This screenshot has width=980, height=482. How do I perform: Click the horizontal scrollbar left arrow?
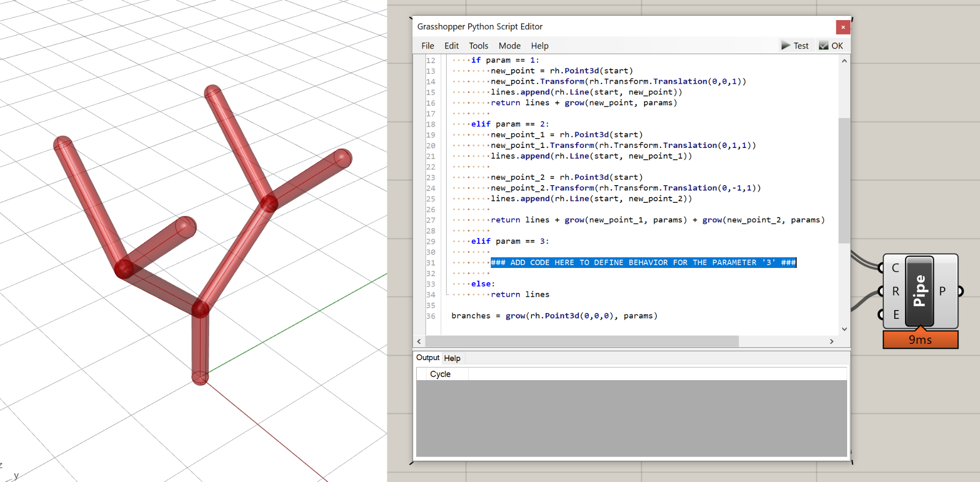419,341
